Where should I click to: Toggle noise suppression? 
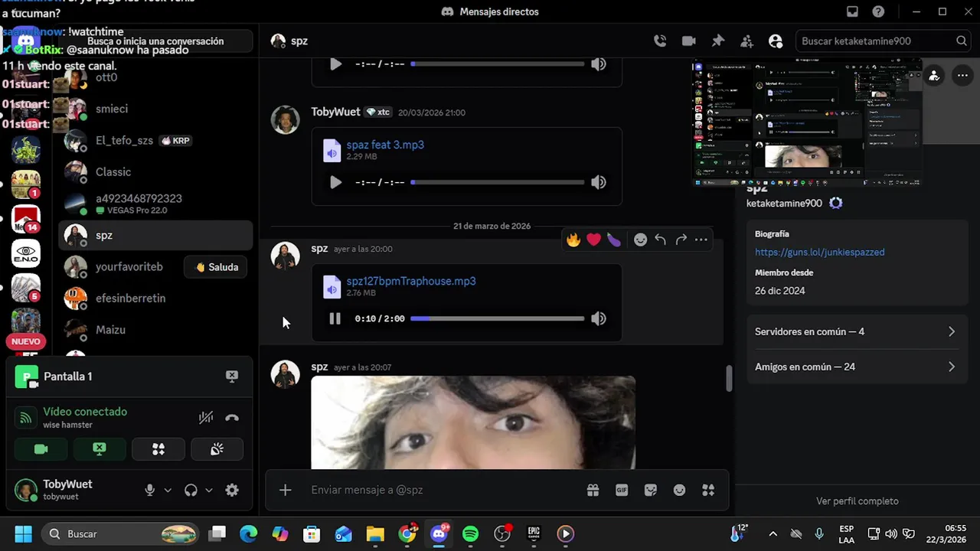205,418
